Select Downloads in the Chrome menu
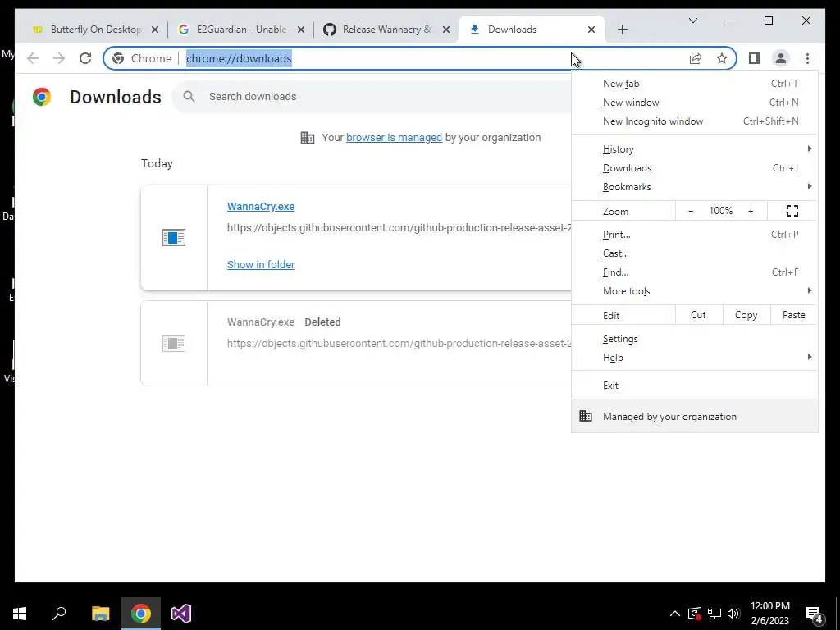This screenshot has width=840, height=630. coord(694,168)
